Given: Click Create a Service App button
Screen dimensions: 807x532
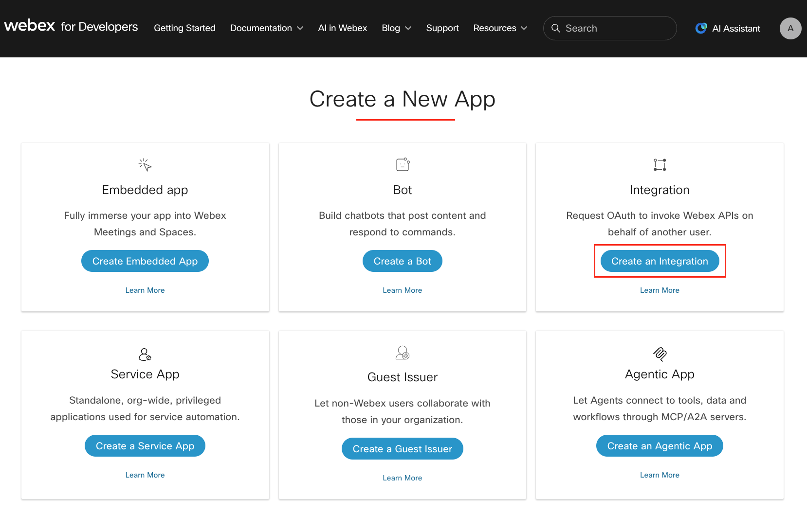Looking at the screenshot, I should [145, 446].
